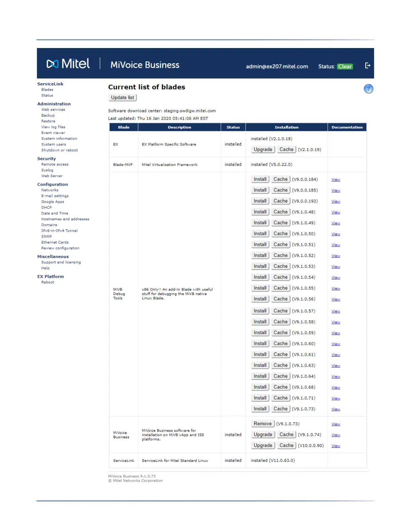Upgrade MiVoice Business to V10.0.0.90
Viewport: 411px width, 532px height.
263,445
